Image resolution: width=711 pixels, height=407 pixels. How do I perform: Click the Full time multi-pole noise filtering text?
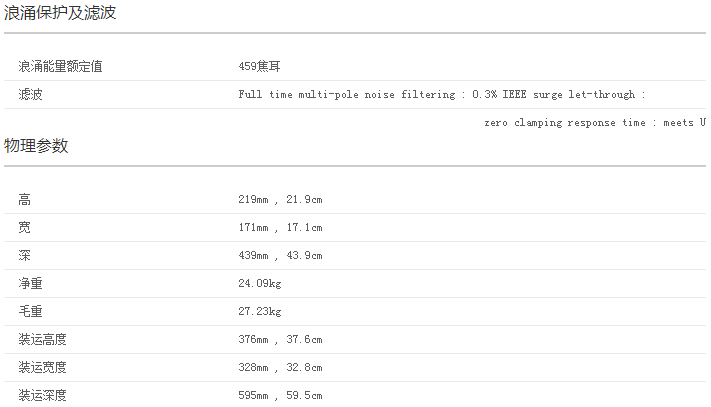click(x=347, y=95)
